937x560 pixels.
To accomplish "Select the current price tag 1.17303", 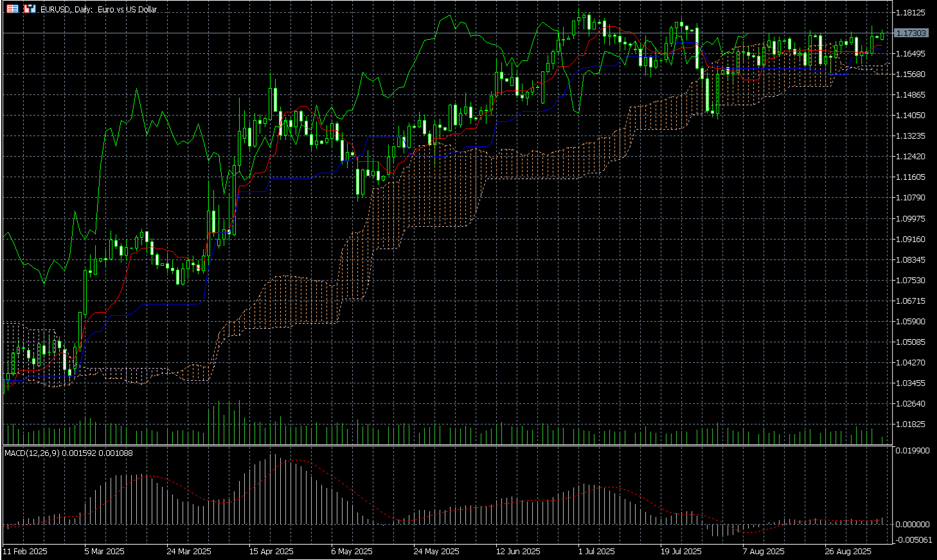I will pyautogui.click(x=912, y=33).
